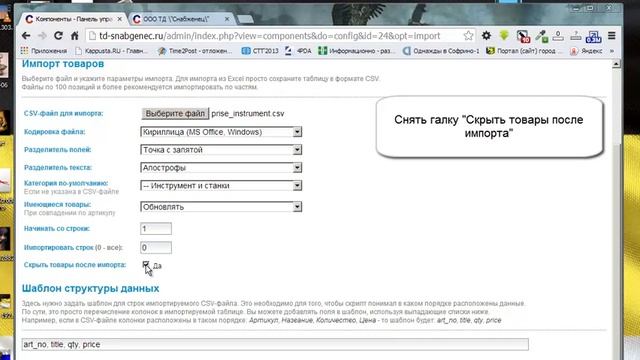The width and height of the screenshot is (640, 360).
Task: Click the color picker eyedropper extension icon
Action: [541, 36]
